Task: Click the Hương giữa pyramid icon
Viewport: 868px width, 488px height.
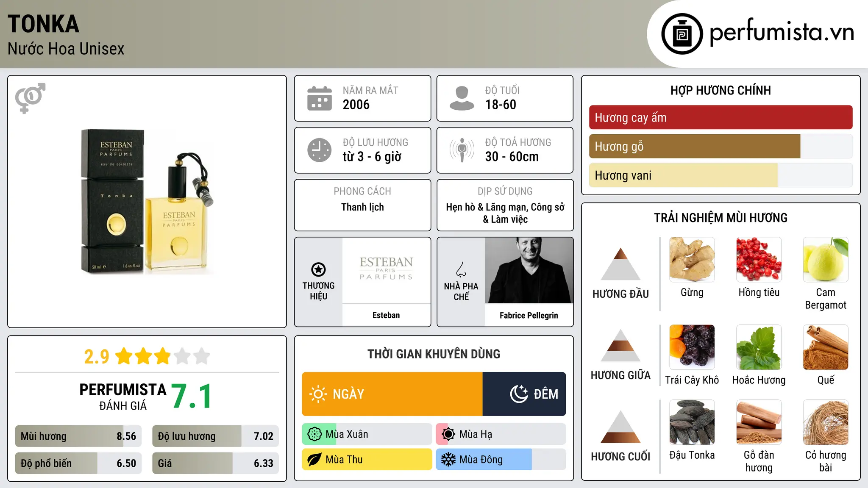Action: pos(621,345)
